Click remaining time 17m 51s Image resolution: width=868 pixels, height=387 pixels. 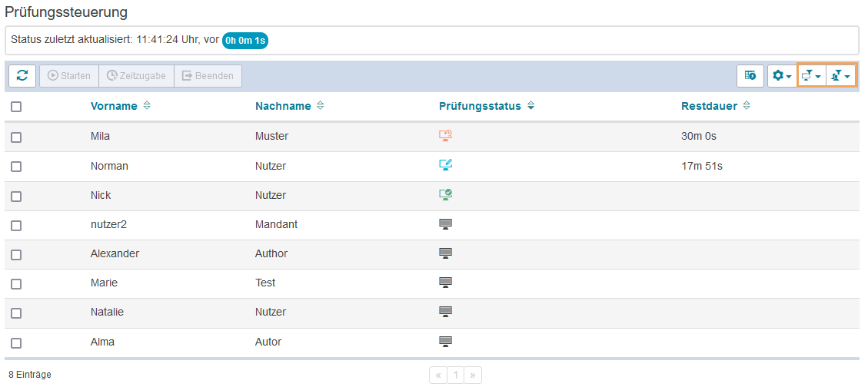(x=701, y=165)
